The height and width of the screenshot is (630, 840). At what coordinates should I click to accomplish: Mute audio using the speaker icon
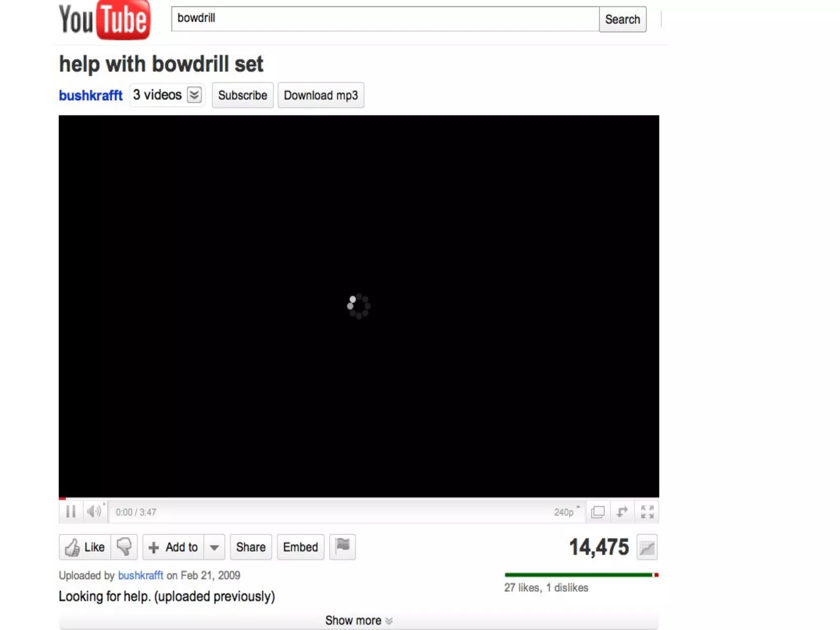tap(94, 511)
